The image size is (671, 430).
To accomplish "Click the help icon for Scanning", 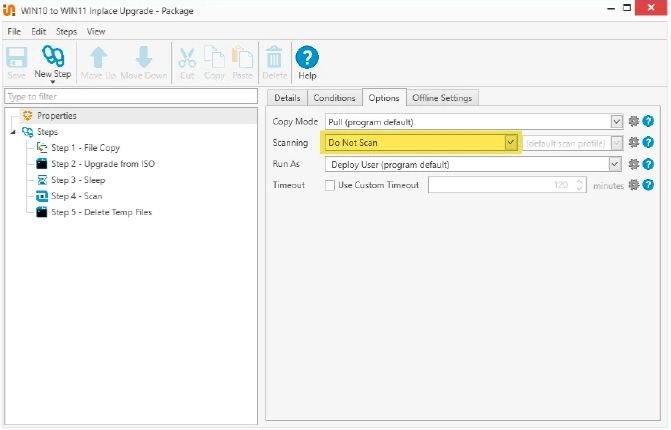I will pyautogui.click(x=648, y=142).
